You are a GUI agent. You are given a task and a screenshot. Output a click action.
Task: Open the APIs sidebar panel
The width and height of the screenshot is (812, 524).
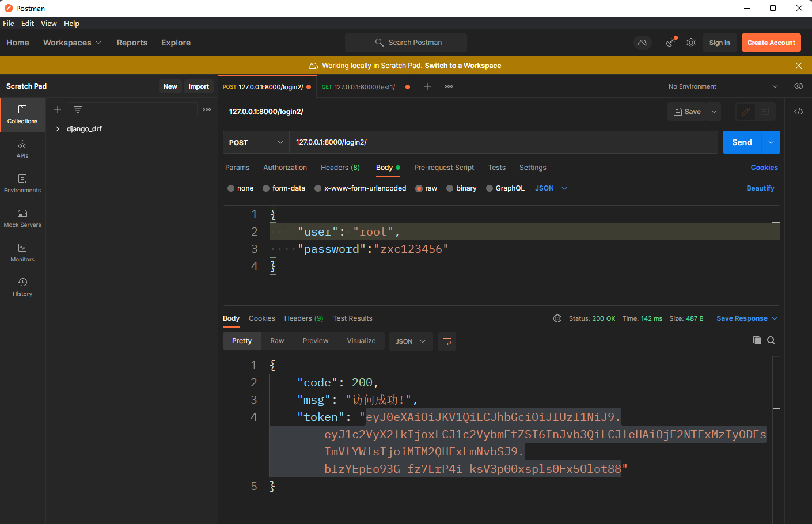[x=22, y=149]
